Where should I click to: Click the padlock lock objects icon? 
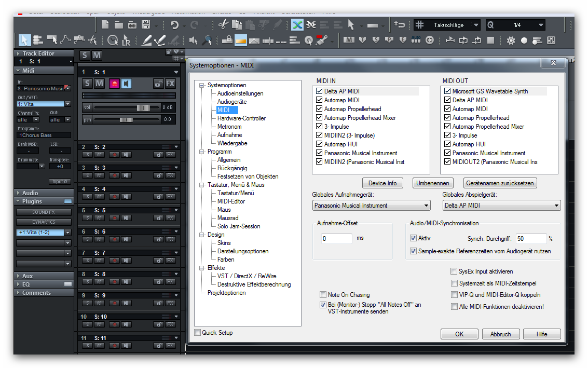[x=227, y=40]
